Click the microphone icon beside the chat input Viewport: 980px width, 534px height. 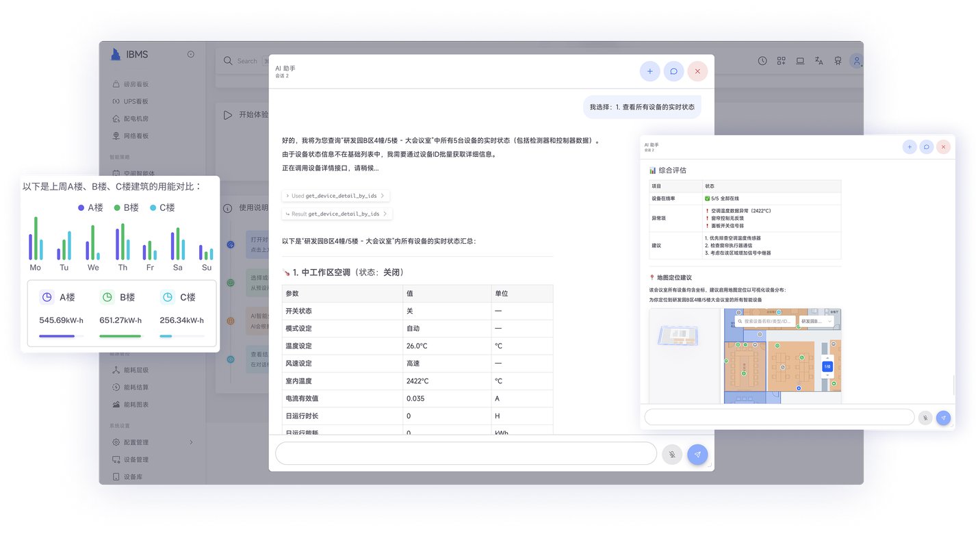pyautogui.click(x=671, y=454)
